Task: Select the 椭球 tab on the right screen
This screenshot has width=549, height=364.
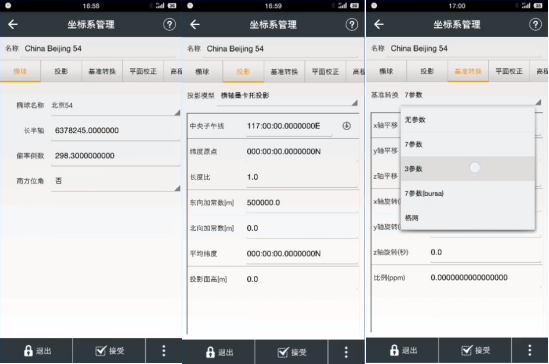Action: click(x=386, y=71)
